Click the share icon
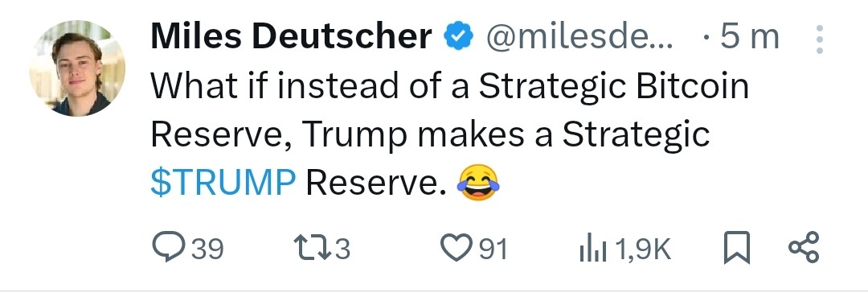The height and width of the screenshot is (297, 868). click(x=803, y=247)
